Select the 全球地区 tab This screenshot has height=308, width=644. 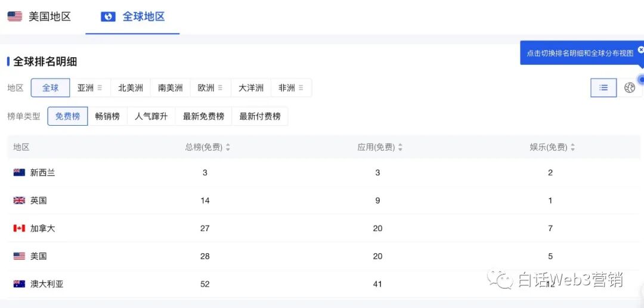[x=132, y=17]
